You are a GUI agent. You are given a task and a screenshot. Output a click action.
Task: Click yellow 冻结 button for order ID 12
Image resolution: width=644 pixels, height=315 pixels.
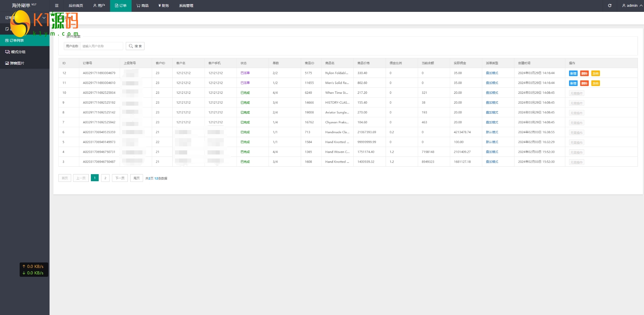tap(596, 73)
